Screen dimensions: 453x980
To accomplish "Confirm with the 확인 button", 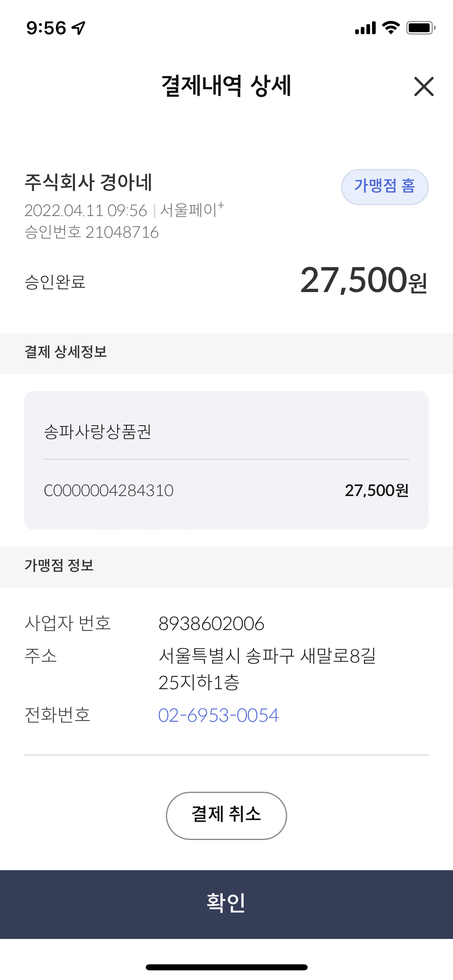I will pos(226,904).
